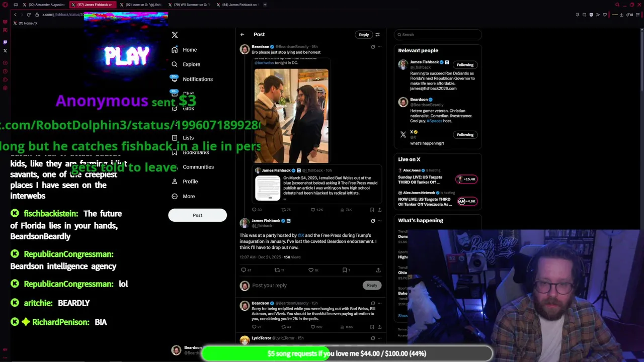Share James Fishback's main post

378,270
